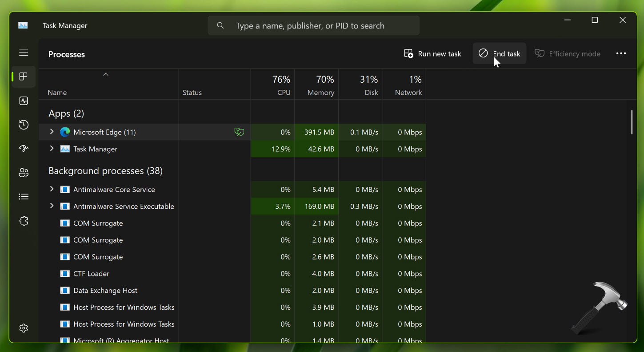Open Startup apps from sidebar
The height and width of the screenshot is (352, 644).
coord(24,149)
